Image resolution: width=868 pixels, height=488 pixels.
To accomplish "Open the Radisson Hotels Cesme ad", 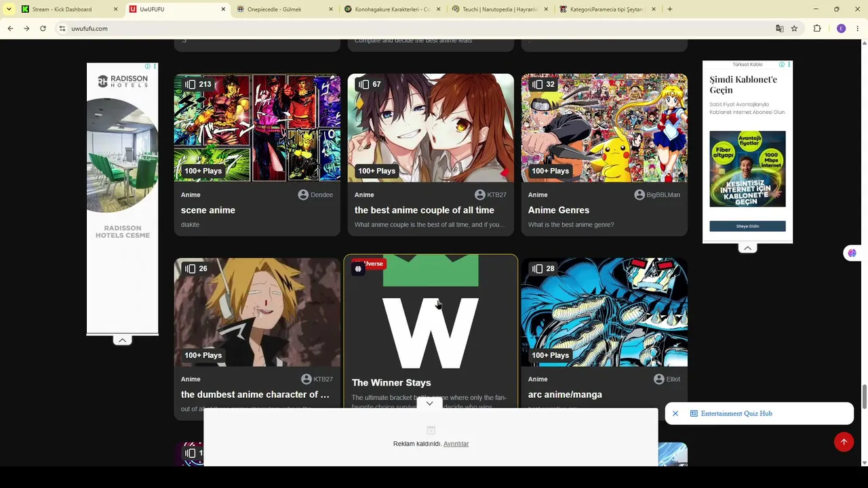I will pyautogui.click(x=123, y=198).
